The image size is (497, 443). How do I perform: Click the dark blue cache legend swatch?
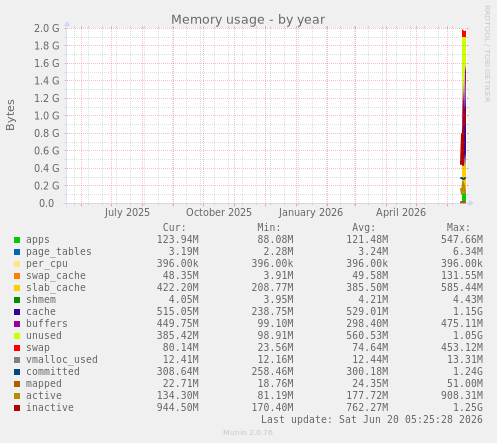[x=17, y=312]
